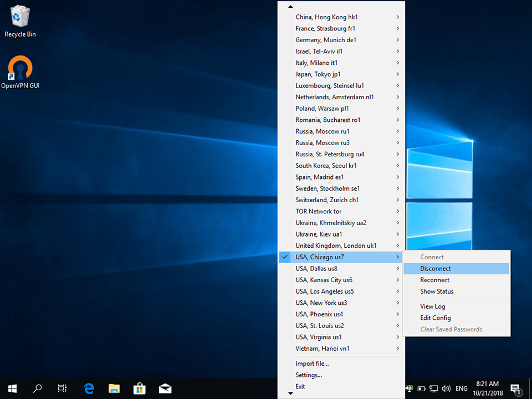Select Switzerland, Zurich ch1 server
The width and height of the screenshot is (532, 399).
341,200
